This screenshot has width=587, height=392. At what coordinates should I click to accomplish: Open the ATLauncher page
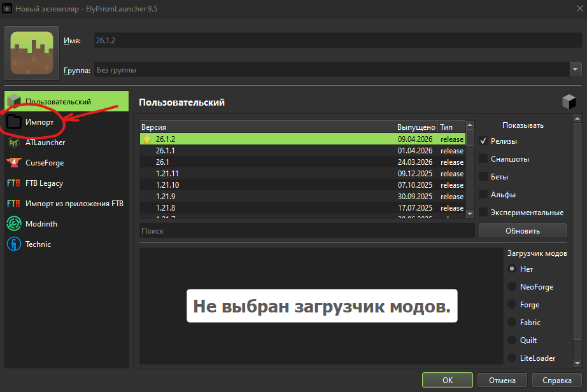[x=67, y=143]
